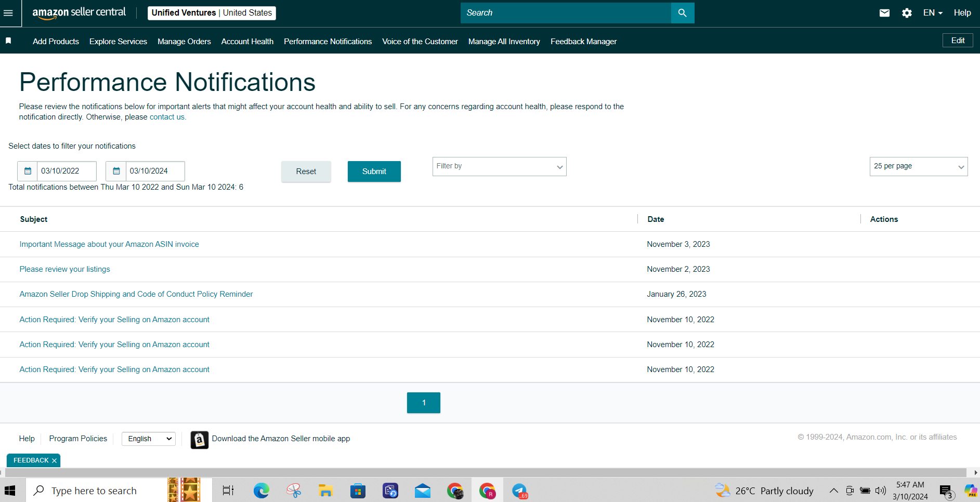
Task: Open the hamburger navigation menu
Action: pyautogui.click(x=8, y=13)
